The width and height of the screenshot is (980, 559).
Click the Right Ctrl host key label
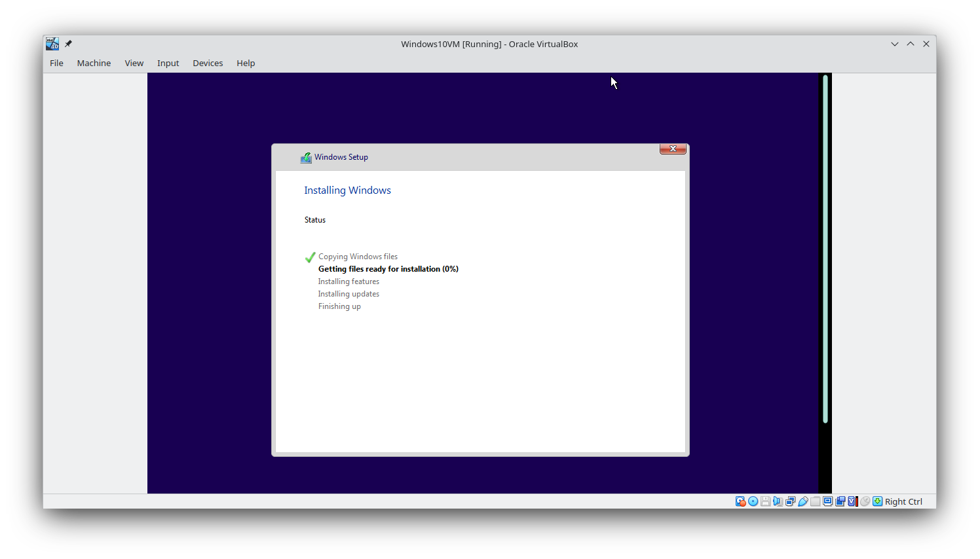(x=903, y=501)
